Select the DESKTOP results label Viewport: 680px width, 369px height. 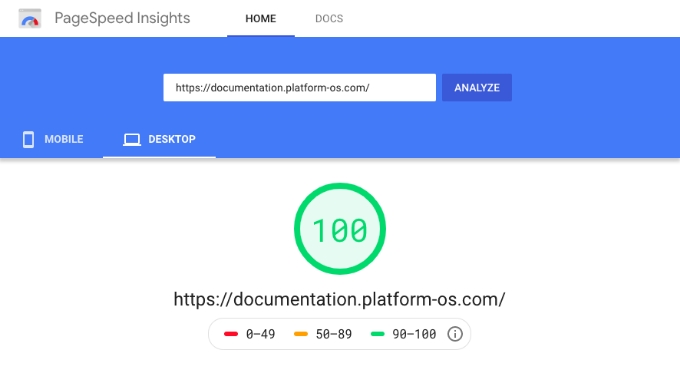point(172,139)
